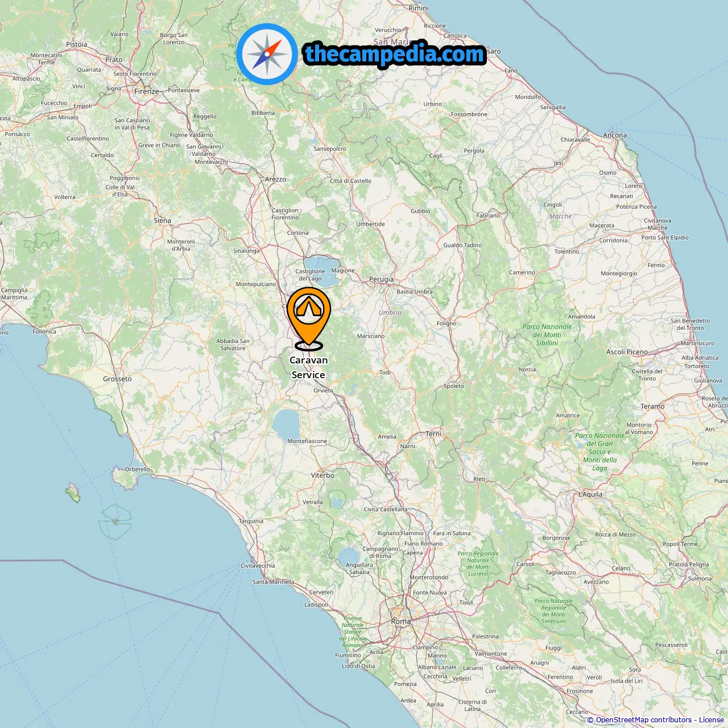Click the orange Caravan Service tent marker
This screenshot has height=728, width=728.
tap(309, 318)
